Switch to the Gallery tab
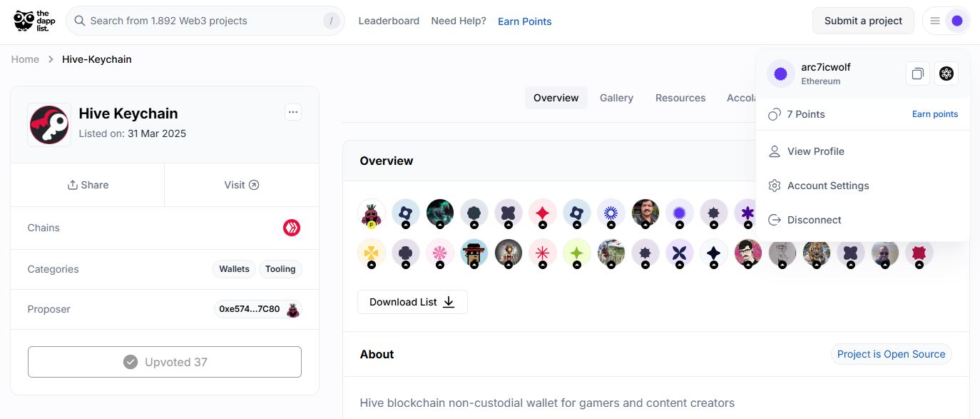 616,98
